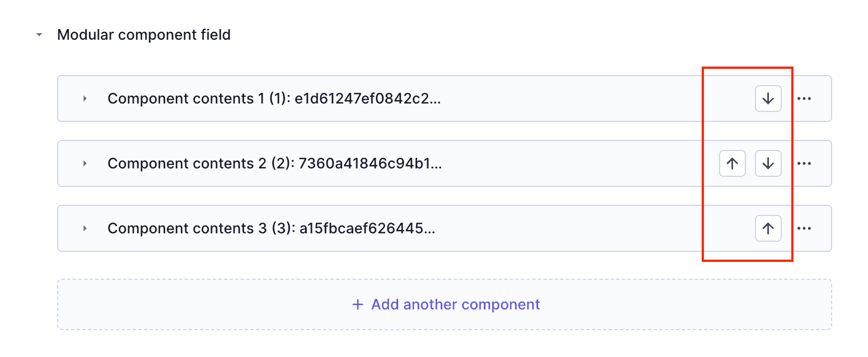
Task: Open the three-dot menu for Component contents 2
Action: [x=804, y=163]
